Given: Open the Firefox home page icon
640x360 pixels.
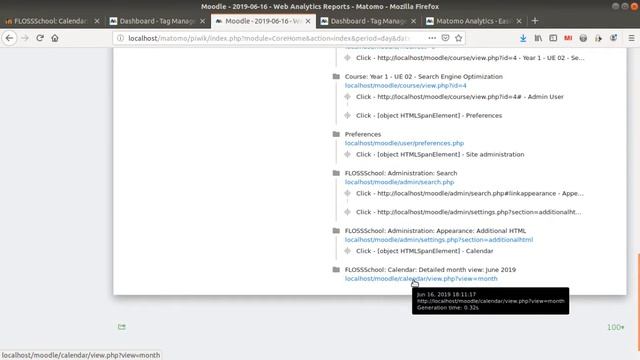Looking at the screenshot, I should coord(55,38).
